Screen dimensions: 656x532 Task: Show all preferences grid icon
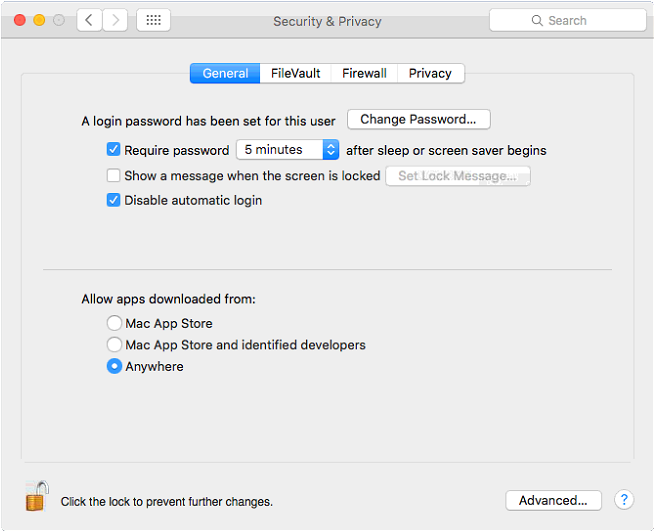click(x=154, y=20)
